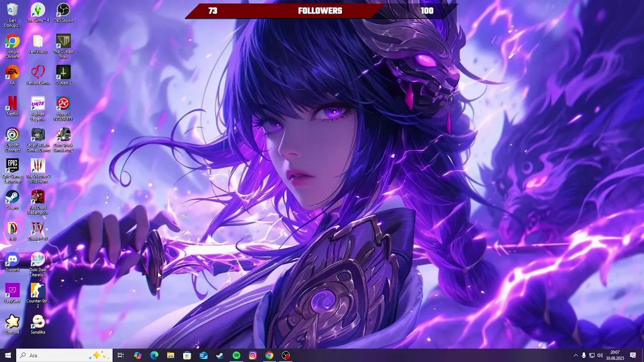644x362 pixels.
Task: Select the YandereSim desktop shortcut
Action: (38, 75)
